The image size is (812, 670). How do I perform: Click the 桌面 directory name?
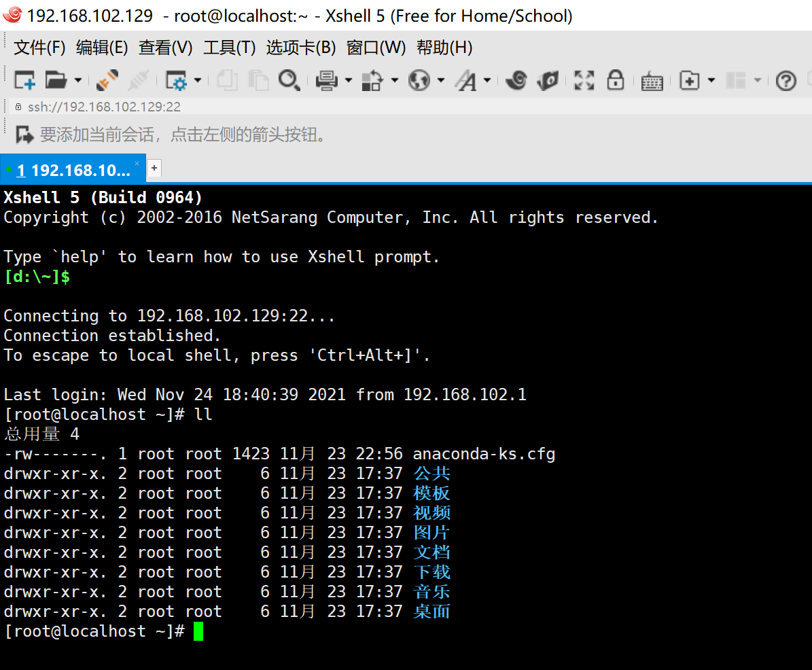[x=432, y=611]
